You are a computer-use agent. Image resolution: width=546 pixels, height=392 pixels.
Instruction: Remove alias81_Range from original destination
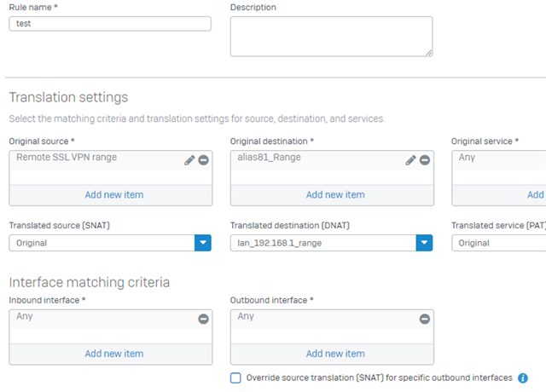pos(425,160)
